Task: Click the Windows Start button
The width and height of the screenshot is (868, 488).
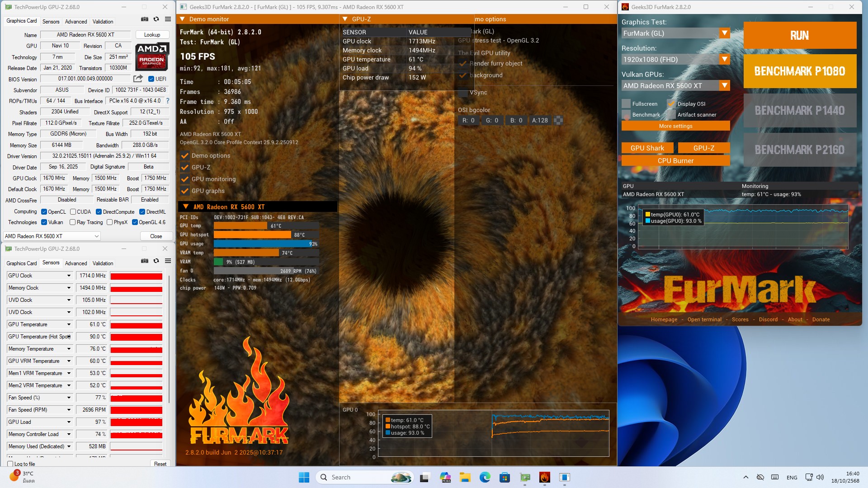Action: pyautogui.click(x=304, y=477)
